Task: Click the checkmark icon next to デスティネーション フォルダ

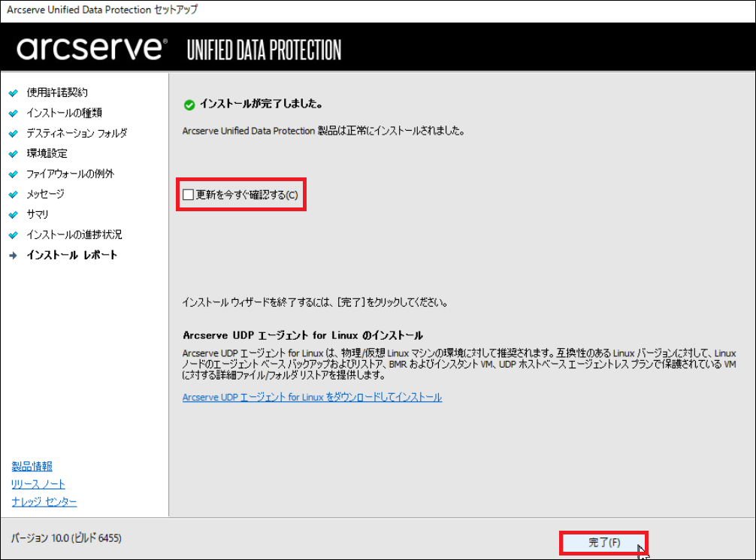Action: [14, 133]
